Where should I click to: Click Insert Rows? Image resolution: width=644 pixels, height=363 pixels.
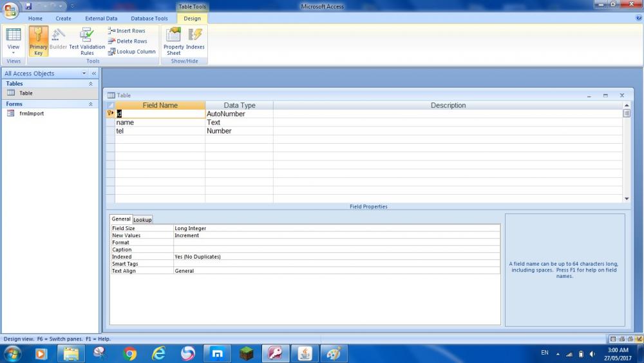[126, 31]
